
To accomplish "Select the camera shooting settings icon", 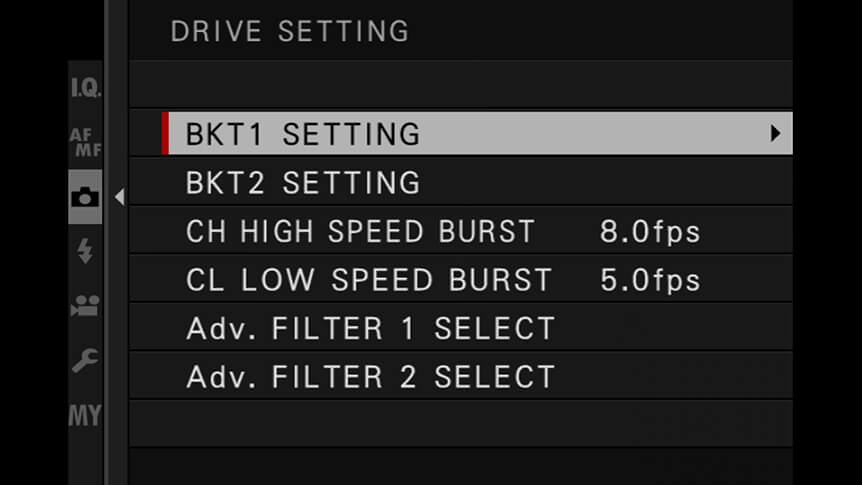I will [x=85, y=197].
